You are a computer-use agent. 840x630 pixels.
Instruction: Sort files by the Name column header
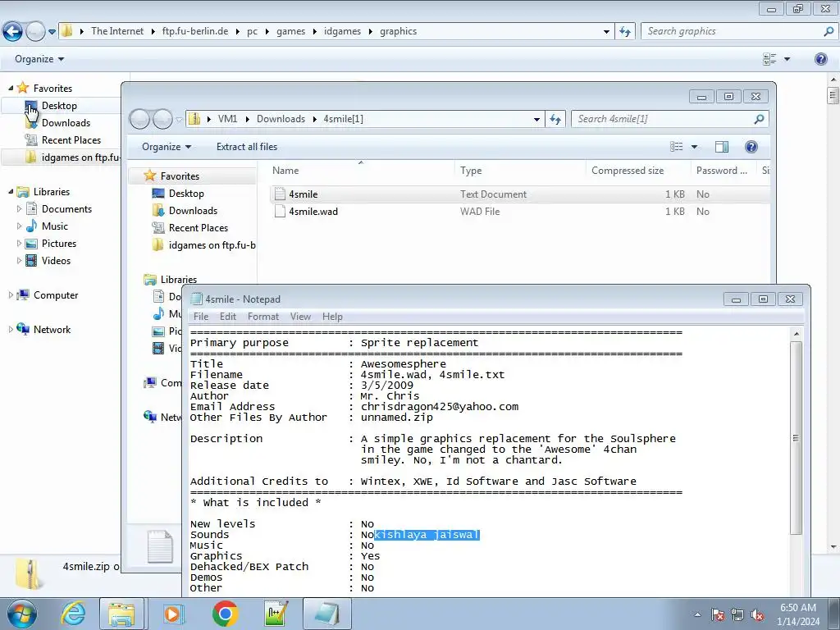pos(361,171)
